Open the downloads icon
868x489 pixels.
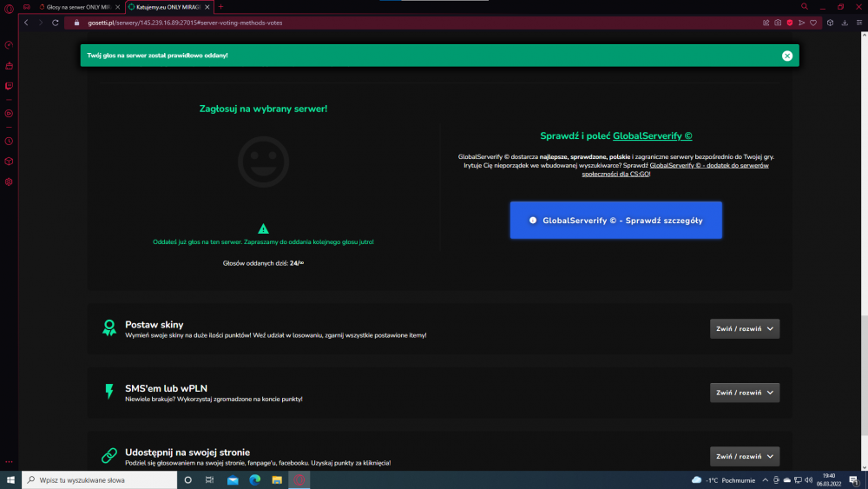pyautogui.click(x=845, y=23)
